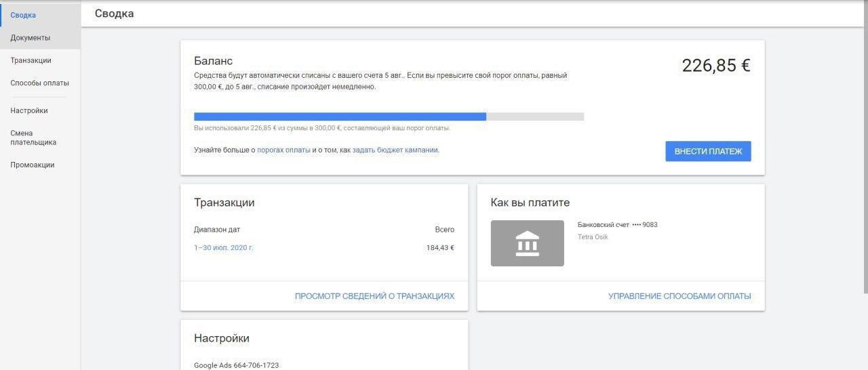Click УПРАВЛЕНИЕ СПОСОБАМИ ОПЛАТЫ
Image resolution: width=868 pixels, height=370 pixels.
tap(679, 296)
